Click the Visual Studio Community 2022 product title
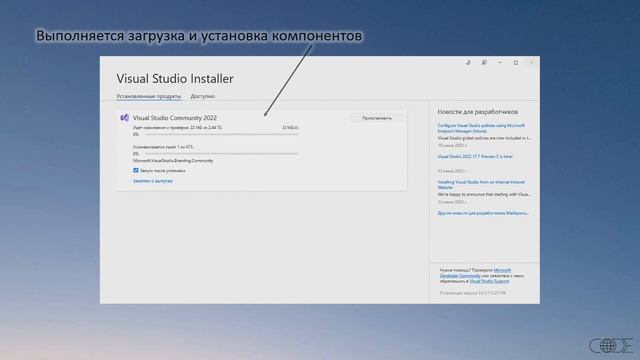 click(x=175, y=118)
